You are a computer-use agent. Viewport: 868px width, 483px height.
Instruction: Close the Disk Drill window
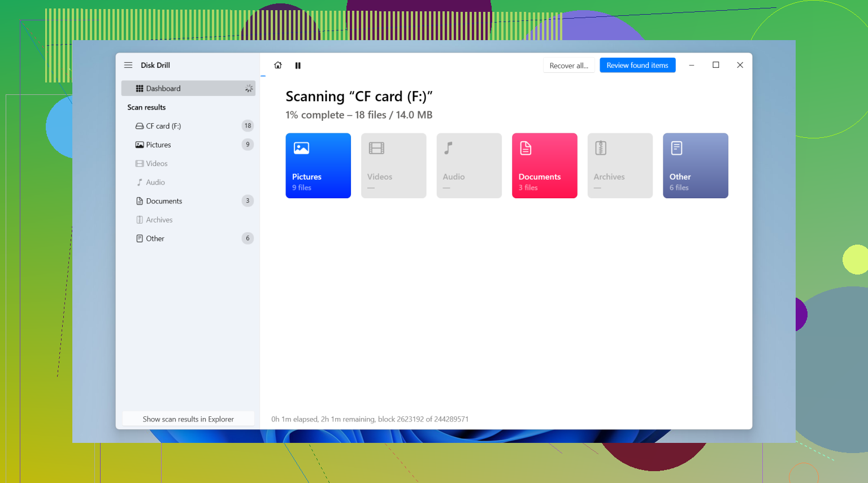(x=740, y=65)
